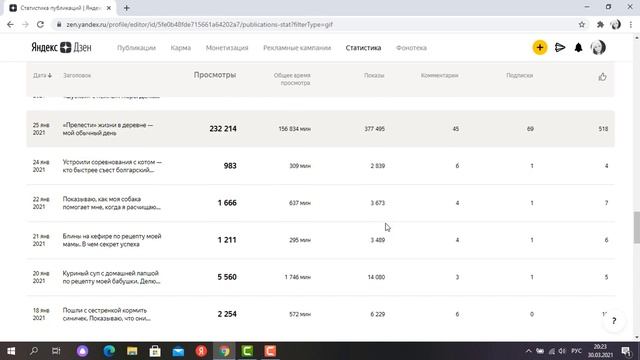Click the thumbs-up likes column header
Viewport: 640px width, 360px height.
[602, 77]
